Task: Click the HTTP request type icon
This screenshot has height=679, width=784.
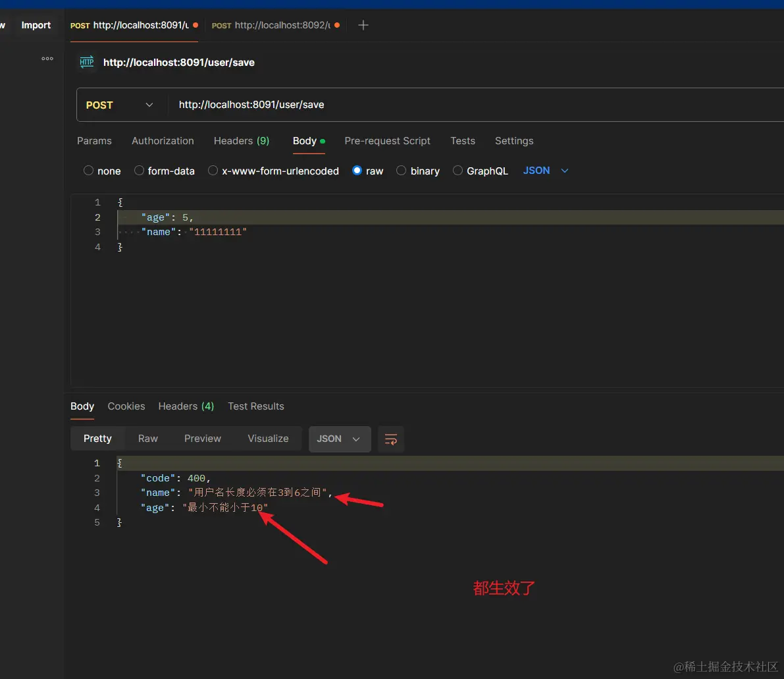Action: click(x=86, y=62)
